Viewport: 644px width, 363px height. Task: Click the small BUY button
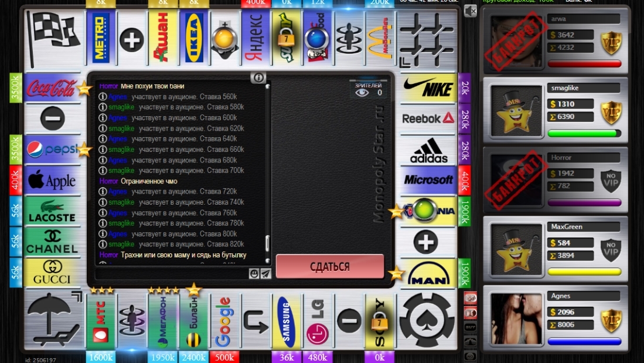471,327
